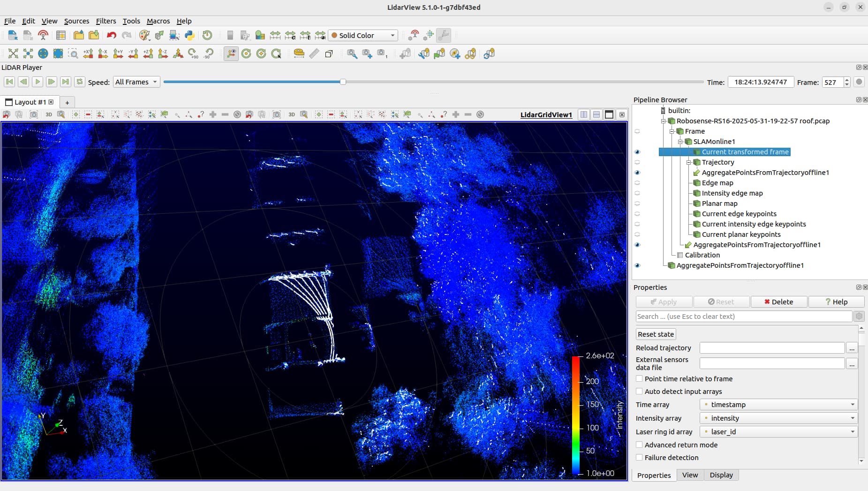
Task: Toggle orientation axes visibility icon
Action: point(231,53)
